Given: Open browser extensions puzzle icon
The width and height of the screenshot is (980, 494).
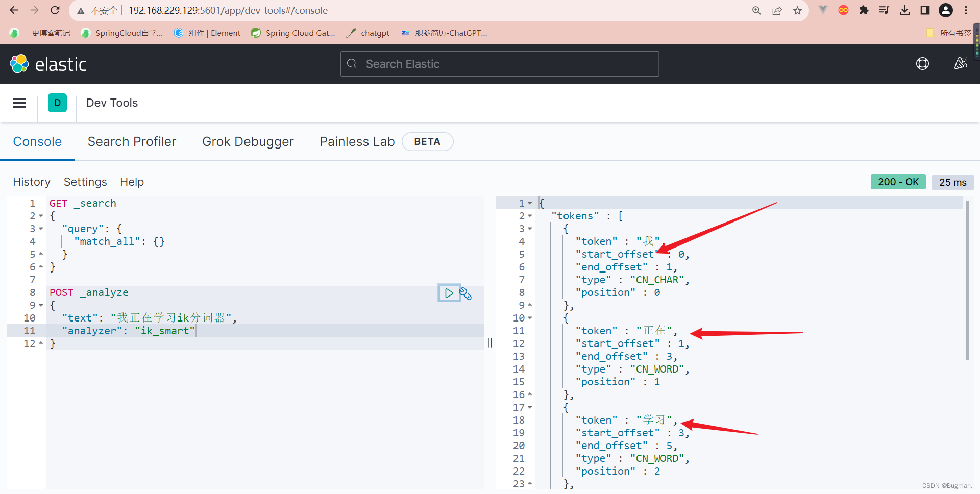Looking at the screenshot, I should point(864,11).
